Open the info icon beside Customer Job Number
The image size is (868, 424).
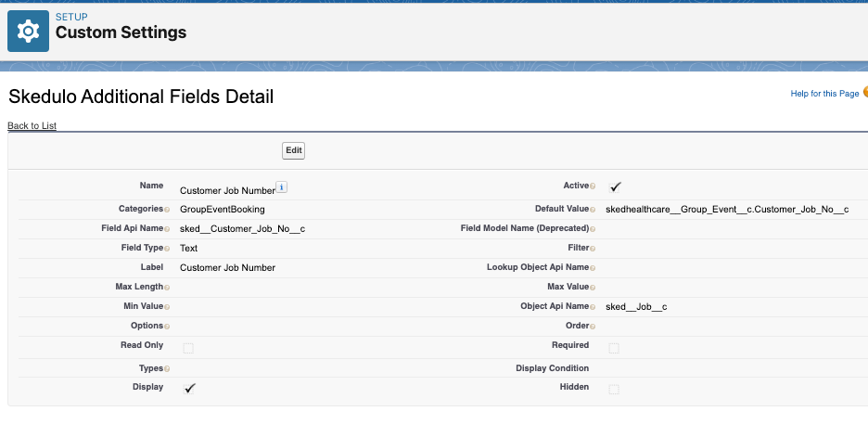coord(281,187)
